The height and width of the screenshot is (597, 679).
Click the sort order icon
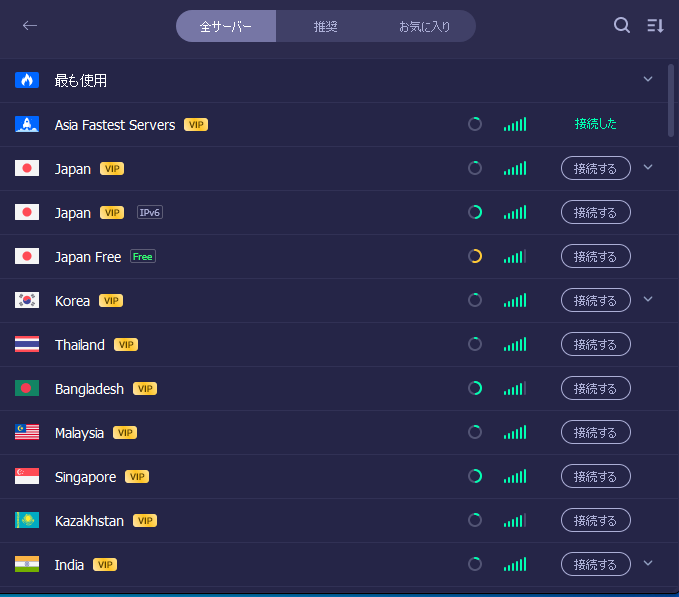click(655, 26)
